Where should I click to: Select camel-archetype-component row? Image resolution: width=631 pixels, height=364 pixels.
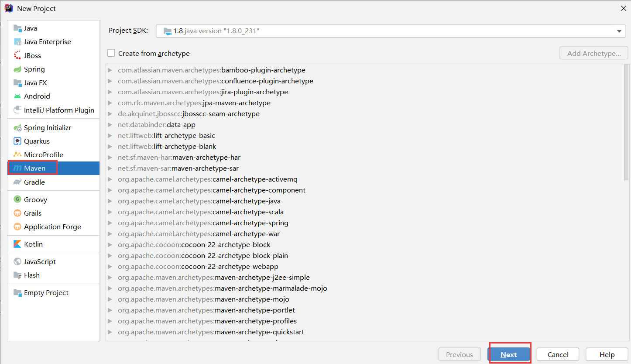[x=365, y=190]
